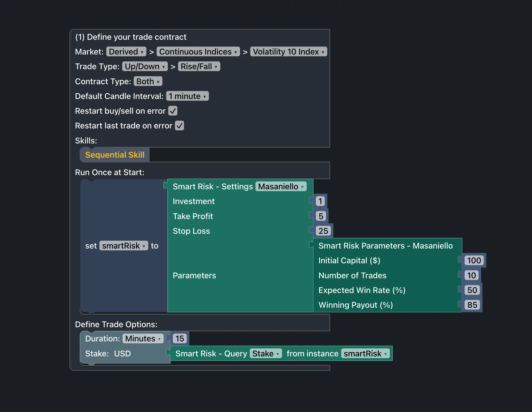Viewport: 532px width, 412px height.
Task: Edit the Winning Payout value 85
Action: (472, 305)
